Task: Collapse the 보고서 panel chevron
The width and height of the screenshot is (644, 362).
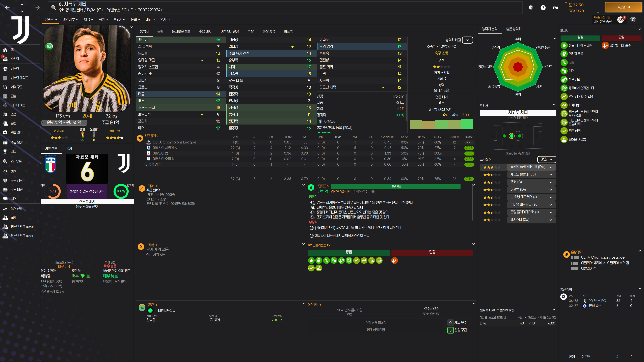Action: click(640, 29)
